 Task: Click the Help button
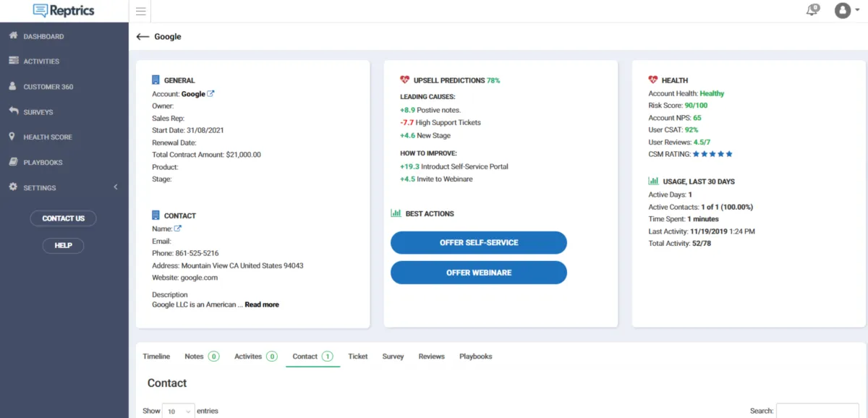click(x=63, y=245)
